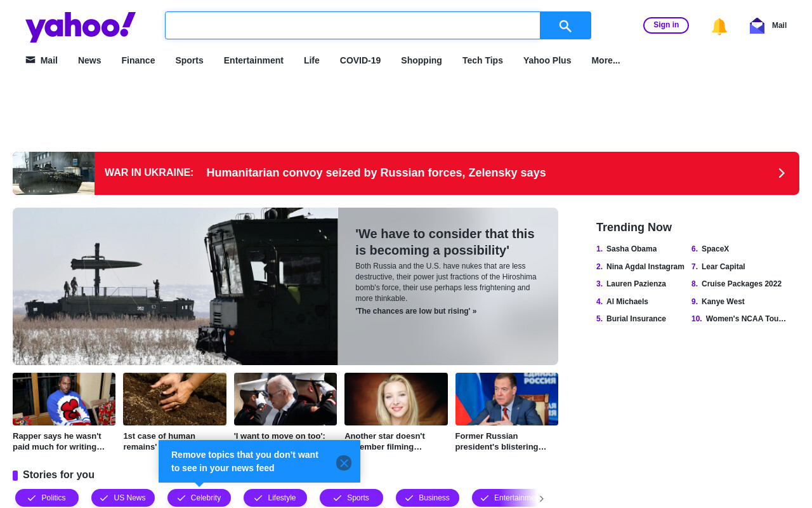Screen dimensions: 812x508
Task: Open trending topic SpaceX
Action: [715, 249]
